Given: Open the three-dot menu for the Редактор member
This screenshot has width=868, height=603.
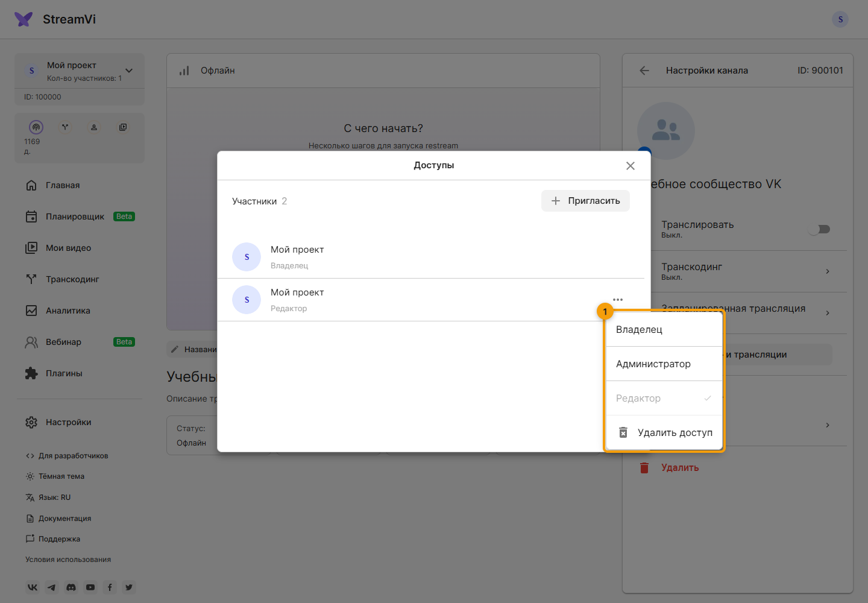Looking at the screenshot, I should tap(618, 300).
